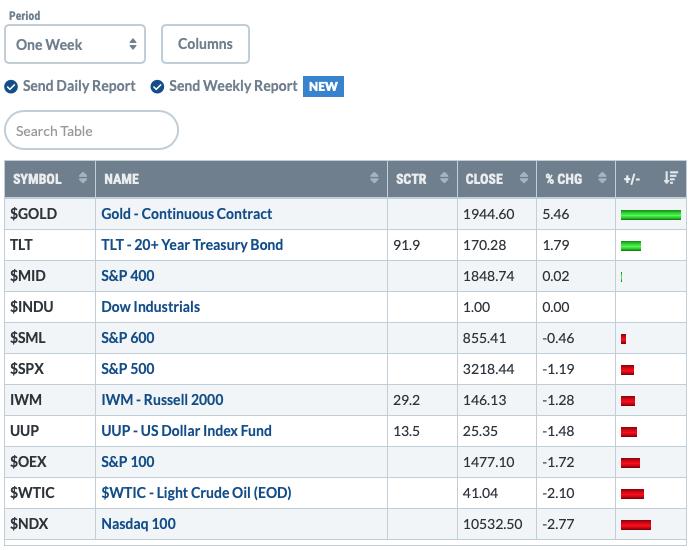The height and width of the screenshot is (550, 693).
Task: Open the S&P 600 link
Action: 128,338
